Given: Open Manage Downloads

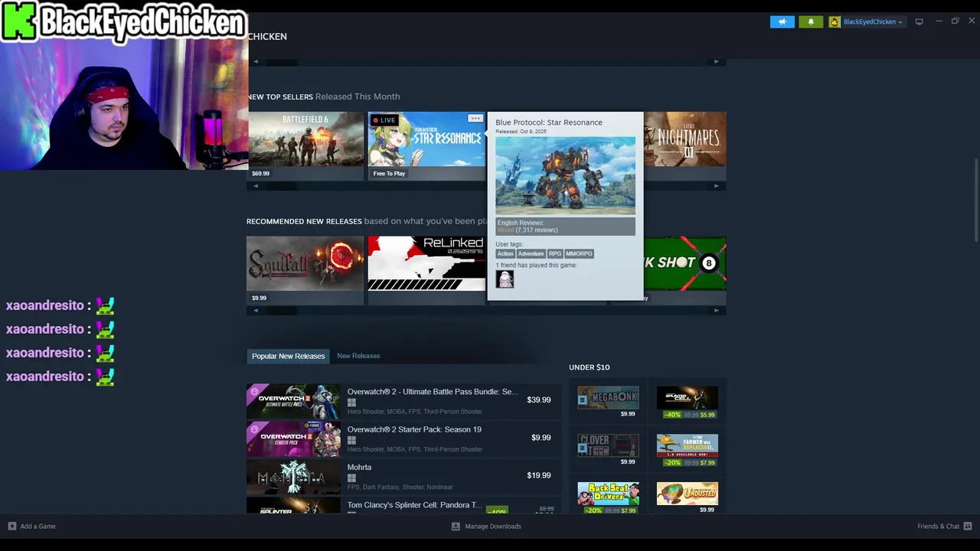Looking at the screenshot, I should click(x=486, y=527).
